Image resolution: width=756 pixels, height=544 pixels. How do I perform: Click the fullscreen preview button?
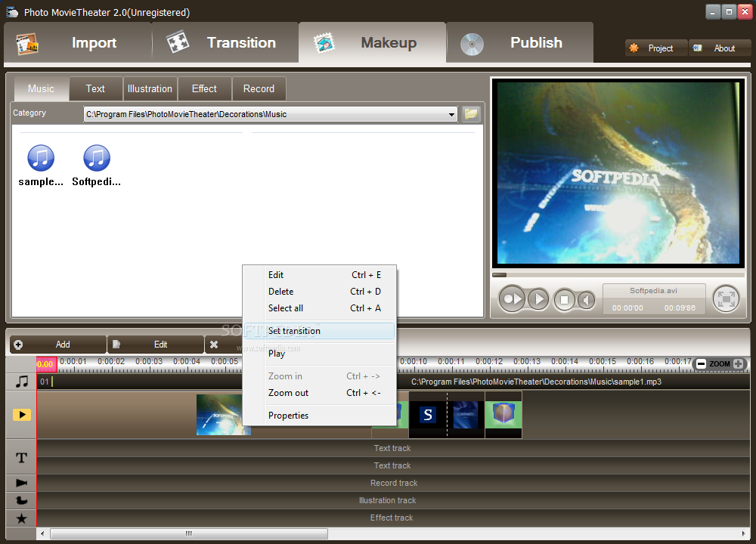pyautogui.click(x=726, y=299)
